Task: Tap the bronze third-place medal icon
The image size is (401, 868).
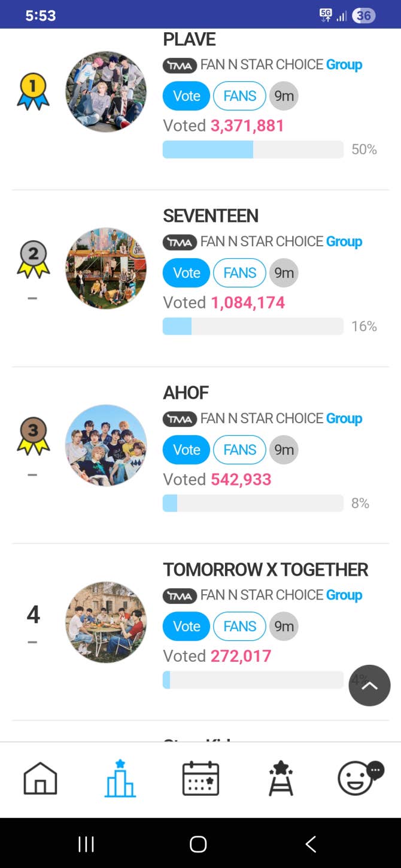Action: (x=33, y=436)
